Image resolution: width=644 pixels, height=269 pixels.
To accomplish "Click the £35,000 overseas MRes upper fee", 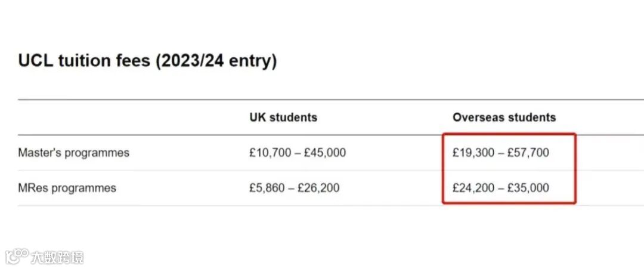I will click(x=528, y=188).
